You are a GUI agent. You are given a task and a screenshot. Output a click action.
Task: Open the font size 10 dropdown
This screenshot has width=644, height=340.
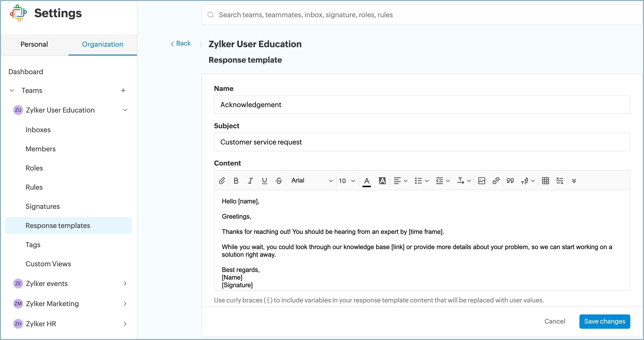coord(347,181)
